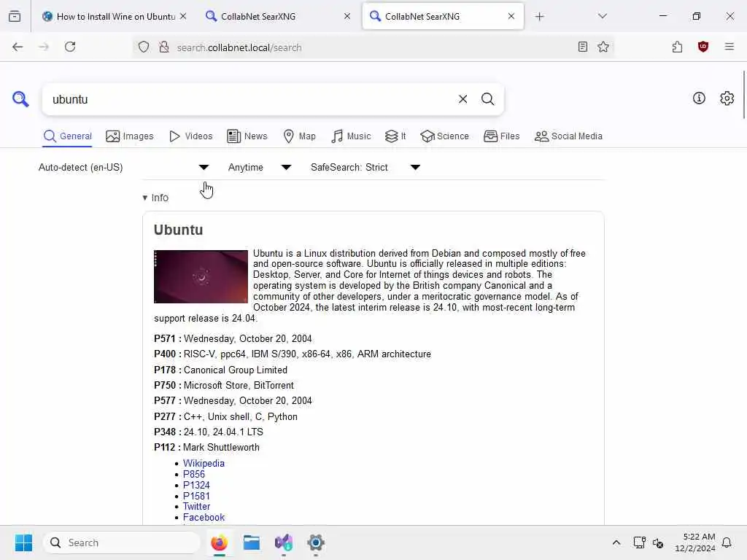Click the muted volume tray icon
Image resolution: width=747 pixels, height=560 pixels.
click(x=658, y=542)
